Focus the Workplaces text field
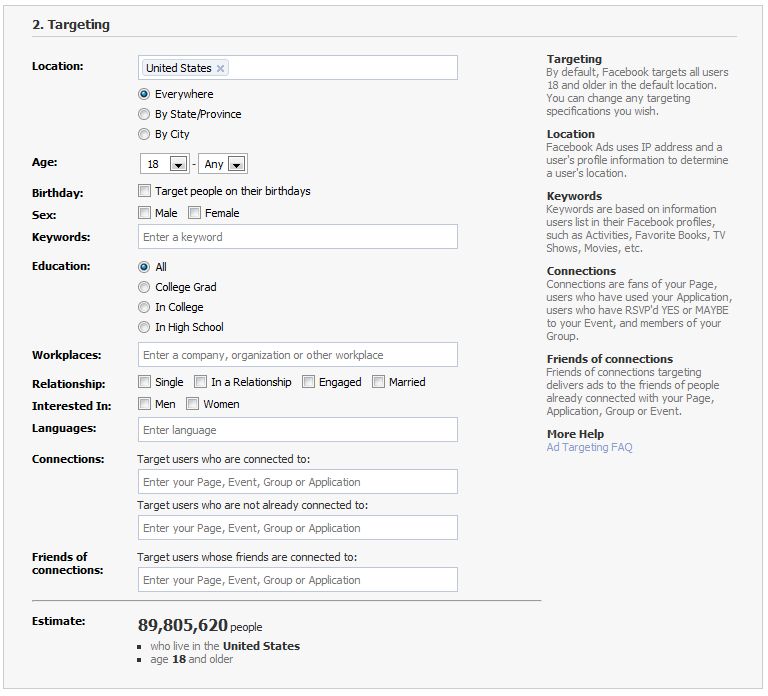The width and height of the screenshot is (768, 696). [x=297, y=355]
